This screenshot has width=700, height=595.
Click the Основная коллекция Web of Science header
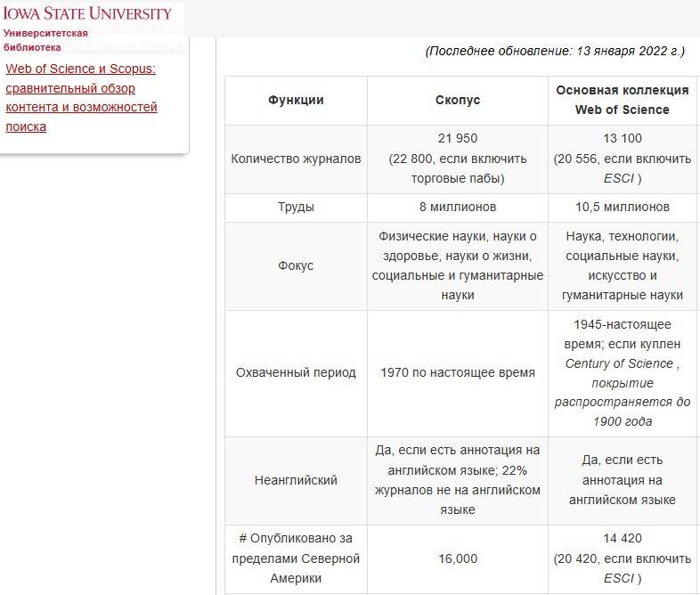(622, 100)
